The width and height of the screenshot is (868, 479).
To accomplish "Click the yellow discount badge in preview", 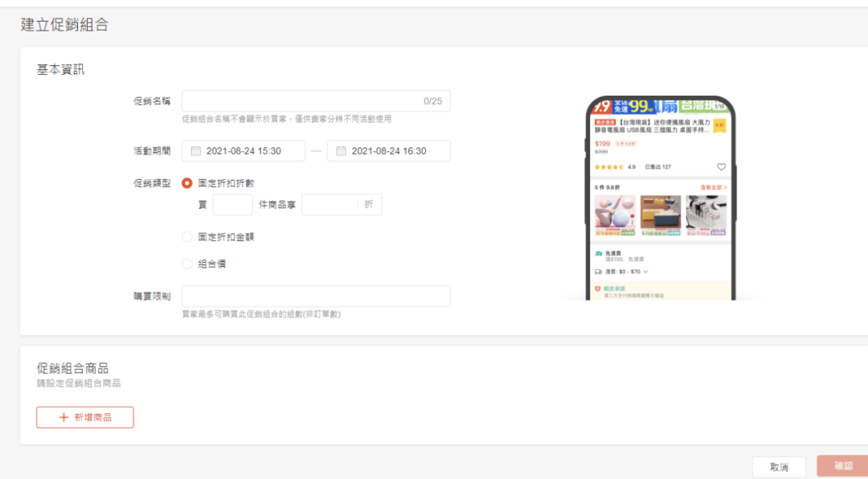I will (719, 125).
